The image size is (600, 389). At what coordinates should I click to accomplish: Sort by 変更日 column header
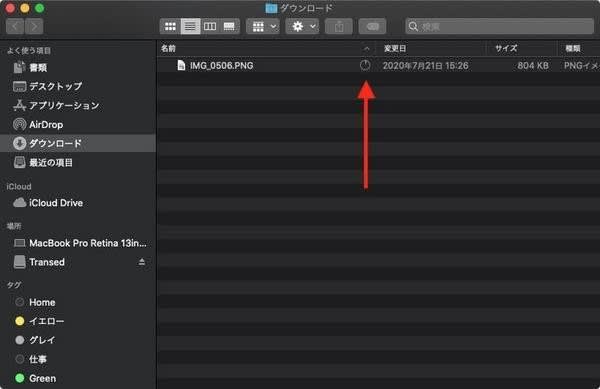(x=395, y=49)
